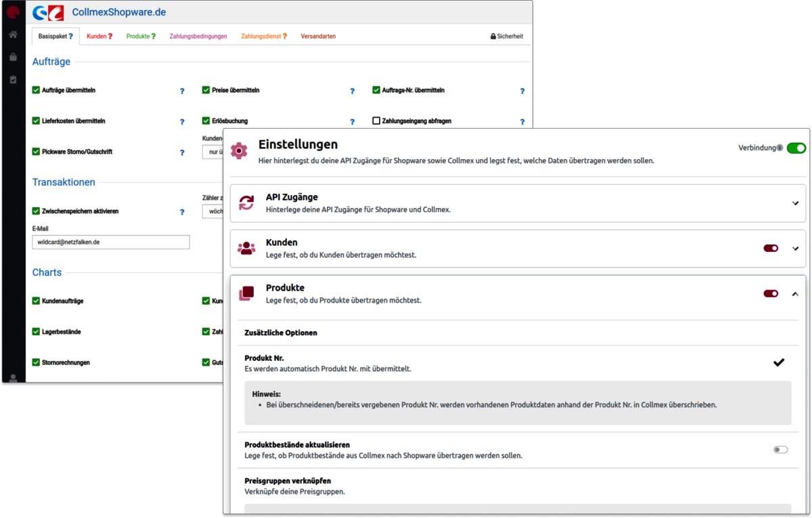Click the help icon for Zahlungseingang abfragen
The image size is (812, 518).
pyautogui.click(x=522, y=122)
